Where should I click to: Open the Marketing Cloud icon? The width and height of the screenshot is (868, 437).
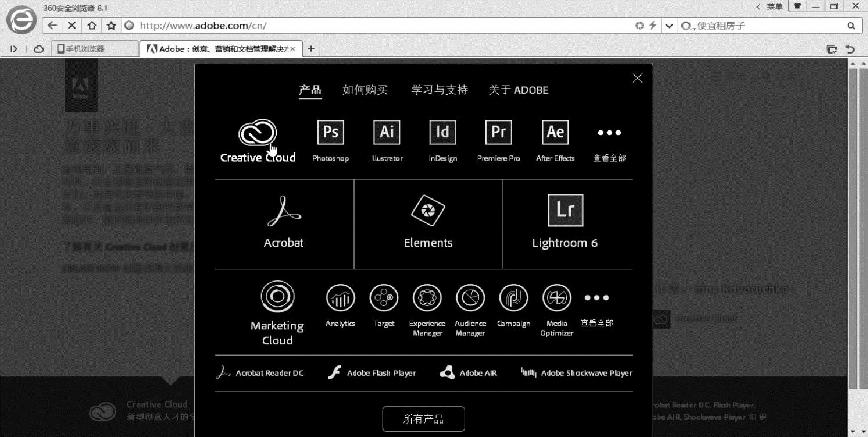point(277,297)
